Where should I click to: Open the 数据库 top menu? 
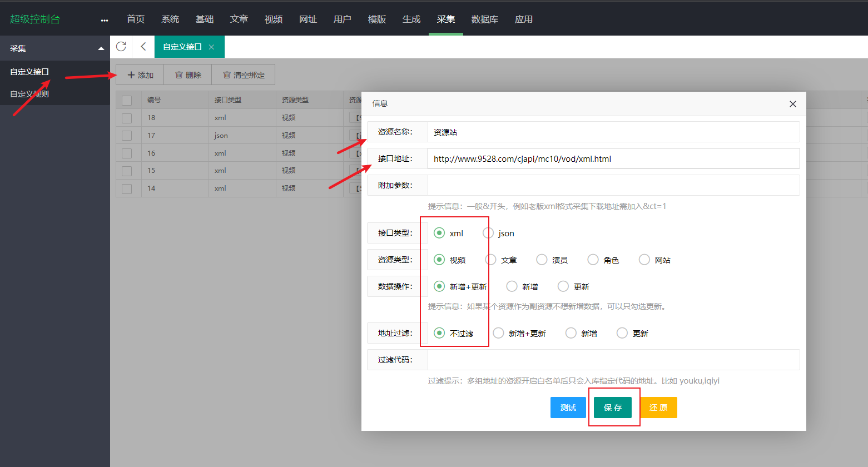click(484, 19)
